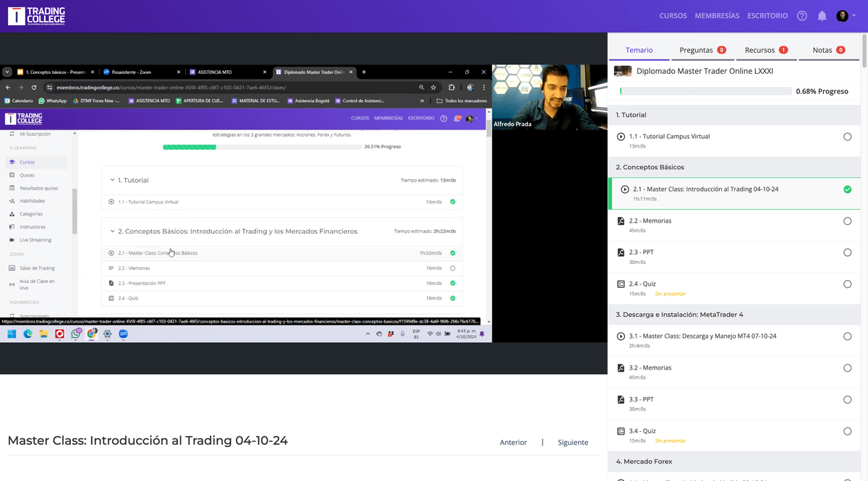The width and height of the screenshot is (868, 481).
Task: Open the notifications bell
Action: [822, 16]
